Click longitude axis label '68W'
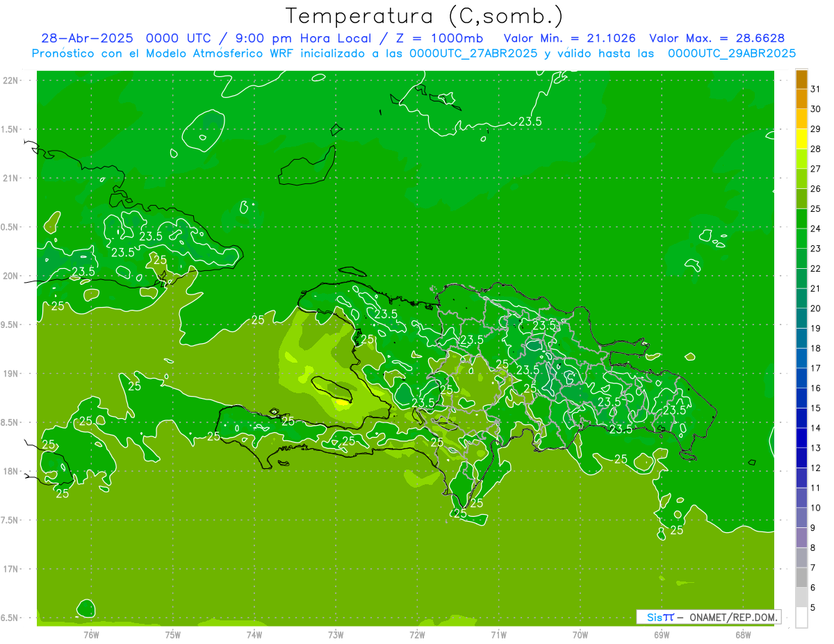The height and width of the screenshot is (644, 834). (x=743, y=635)
